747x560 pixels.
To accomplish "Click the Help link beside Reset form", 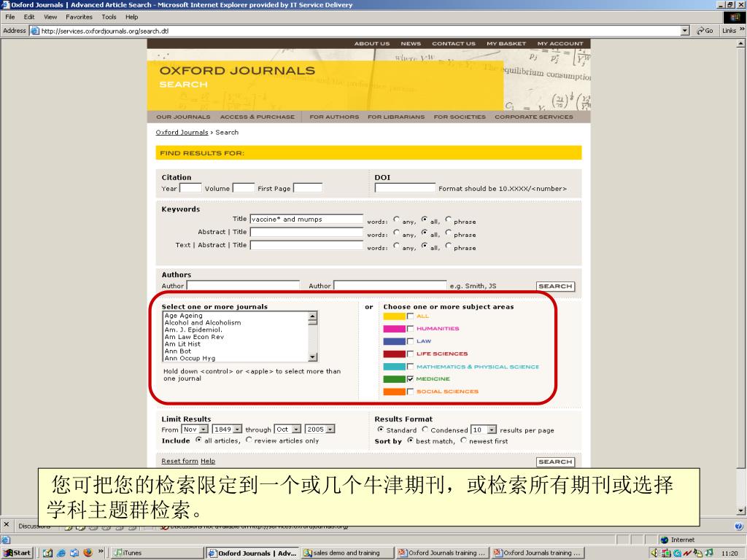I will click(208, 461).
